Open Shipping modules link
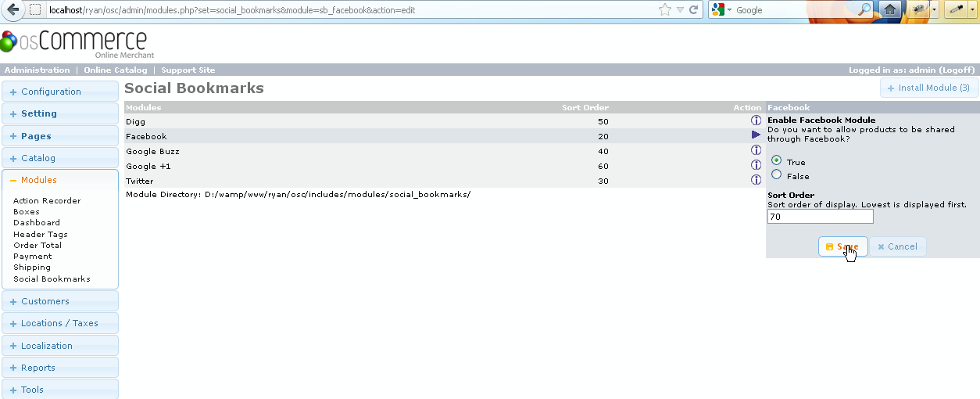Viewport: 980px width, 399px height. pyautogui.click(x=32, y=268)
